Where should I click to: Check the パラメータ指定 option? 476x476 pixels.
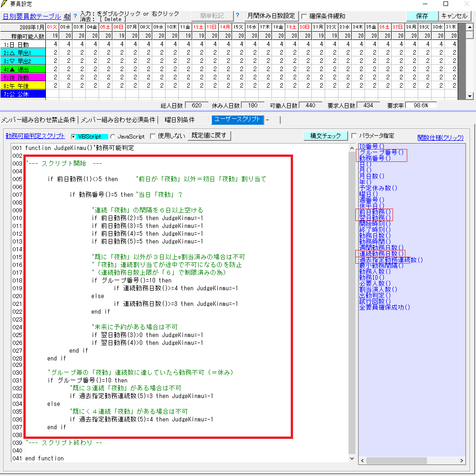[354, 136]
